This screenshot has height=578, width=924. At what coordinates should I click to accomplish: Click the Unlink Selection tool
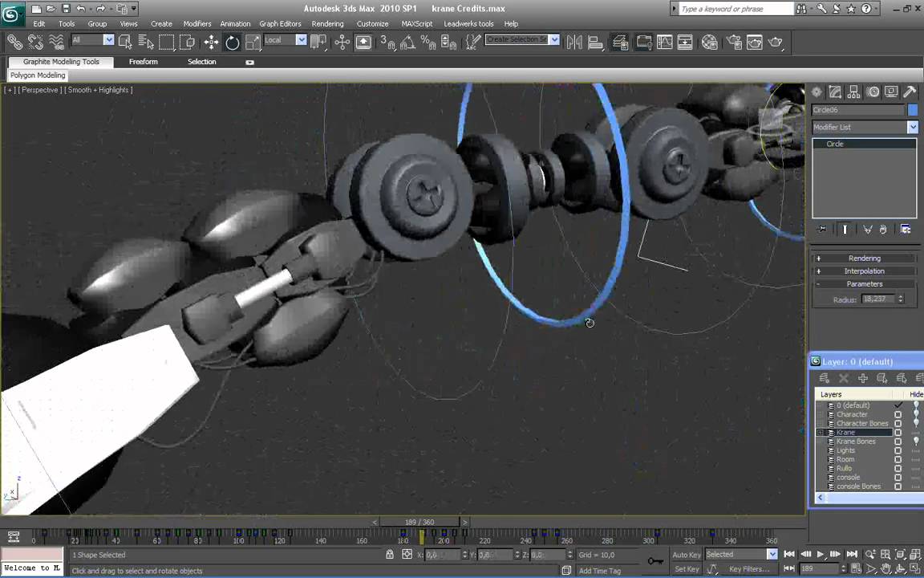(x=35, y=42)
